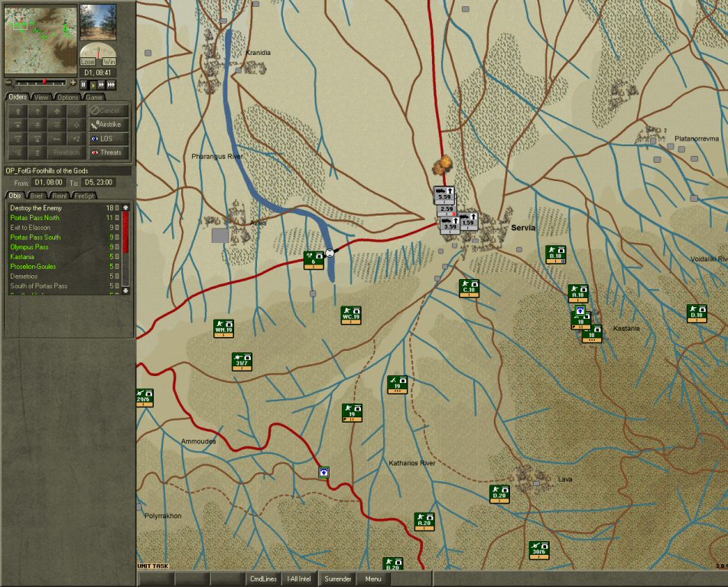This screenshot has height=587, width=728.
Task: Click the Lose/Win victory gauge
Action: pos(98,55)
